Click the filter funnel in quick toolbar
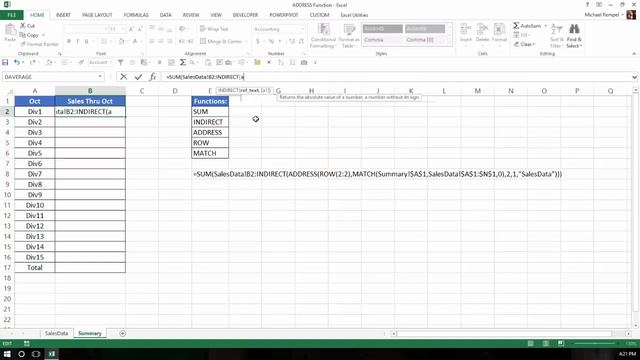This screenshot has width=640, height=360. point(120,62)
